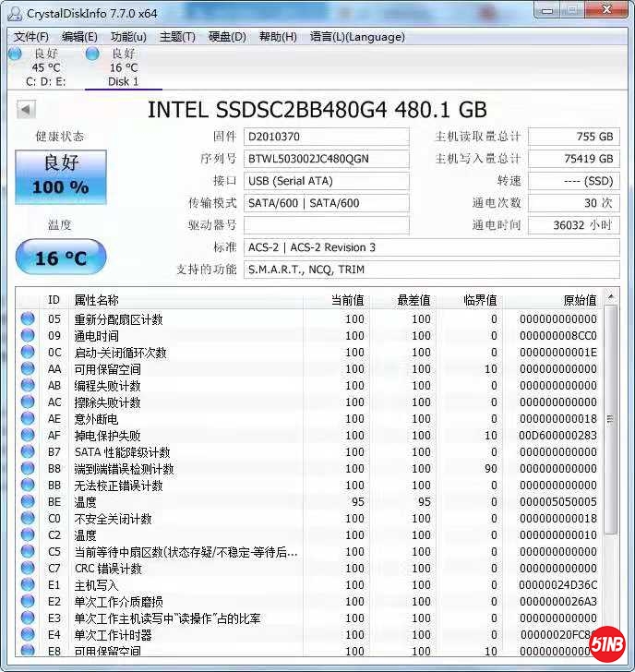Click status icon for row AA 可用保留空间

(x=28, y=368)
